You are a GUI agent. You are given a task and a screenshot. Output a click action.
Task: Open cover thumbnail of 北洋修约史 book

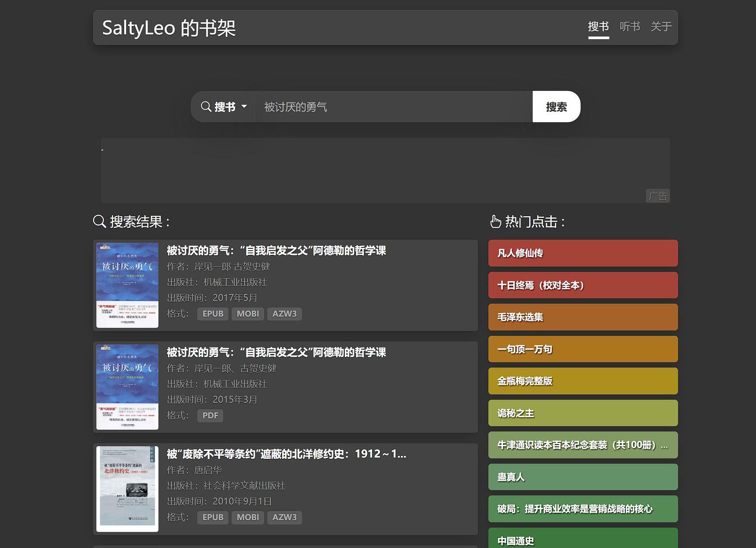127,489
